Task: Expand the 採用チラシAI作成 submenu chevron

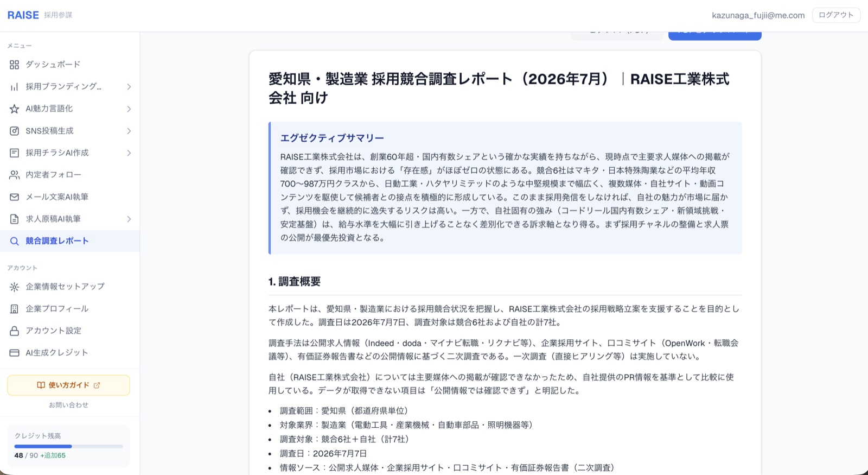Action: 129,153
